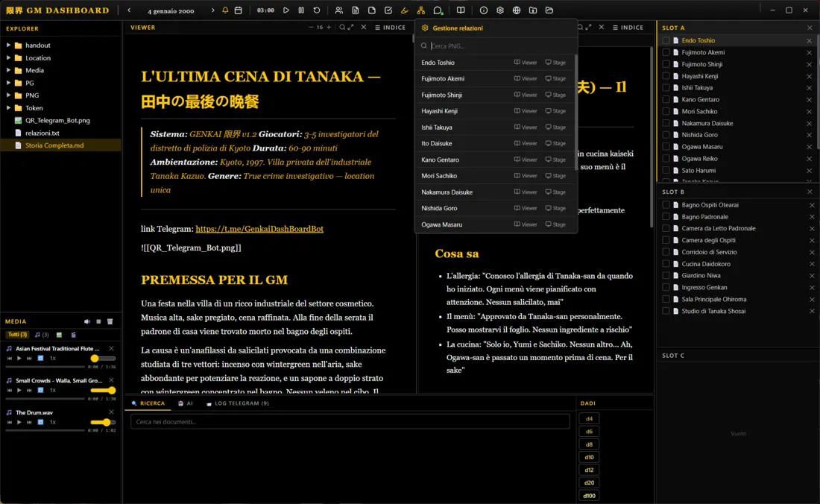Reset the timer using the circular arrow

[317, 10]
